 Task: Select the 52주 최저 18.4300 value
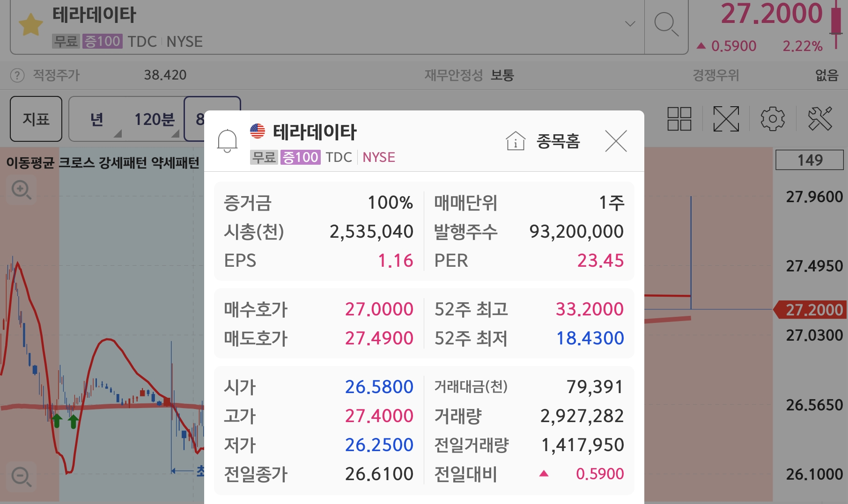pyautogui.click(x=590, y=338)
